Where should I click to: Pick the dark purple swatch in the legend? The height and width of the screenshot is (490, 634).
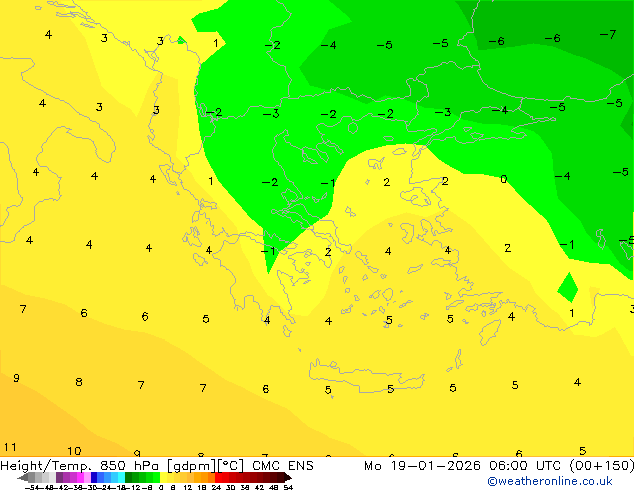(59, 478)
